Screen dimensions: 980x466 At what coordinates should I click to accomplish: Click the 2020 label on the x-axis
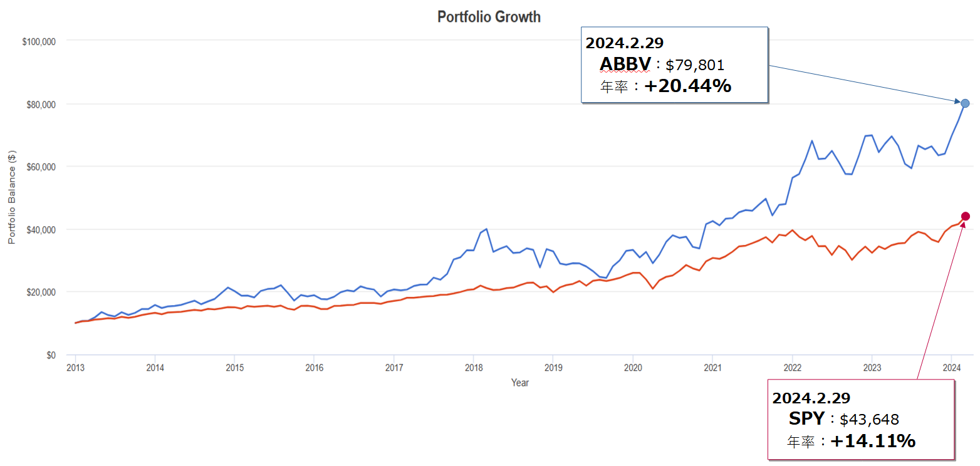(633, 368)
